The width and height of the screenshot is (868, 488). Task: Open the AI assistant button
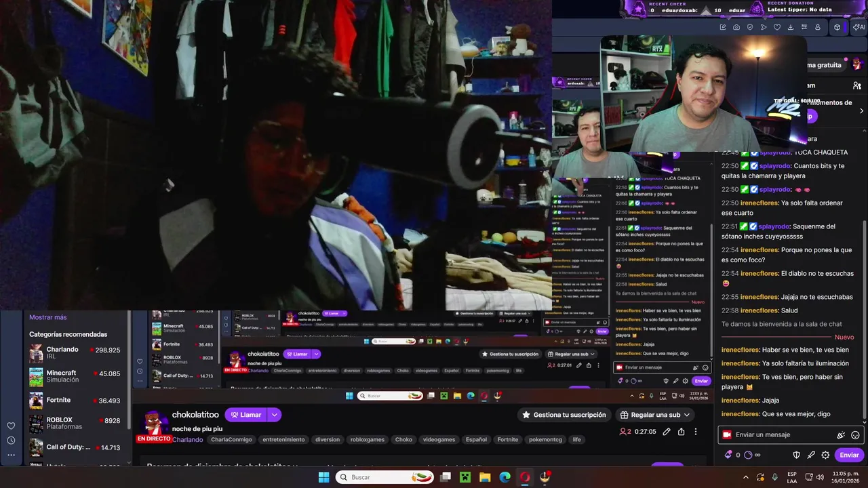tap(859, 27)
